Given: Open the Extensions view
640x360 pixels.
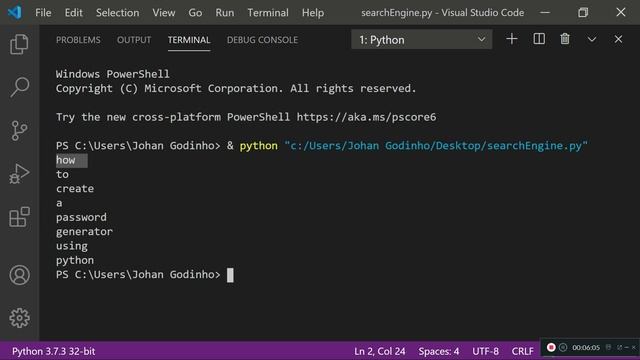Looking at the screenshot, I should pos(19,217).
